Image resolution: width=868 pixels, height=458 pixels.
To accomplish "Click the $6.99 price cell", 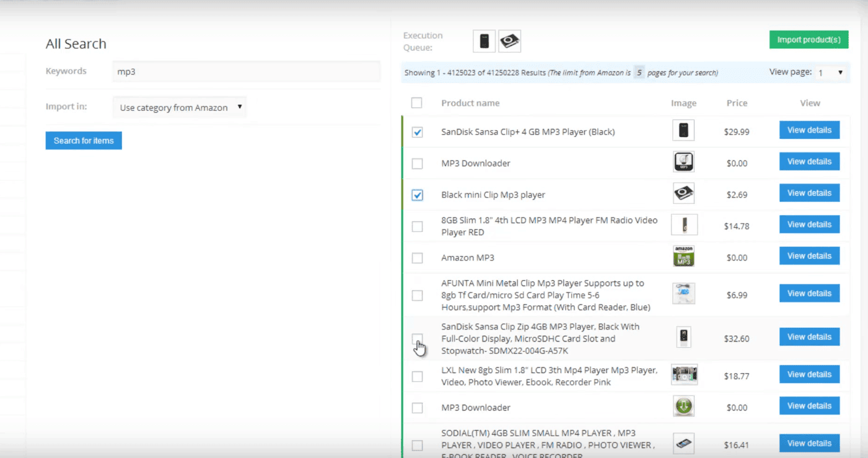I will (737, 295).
